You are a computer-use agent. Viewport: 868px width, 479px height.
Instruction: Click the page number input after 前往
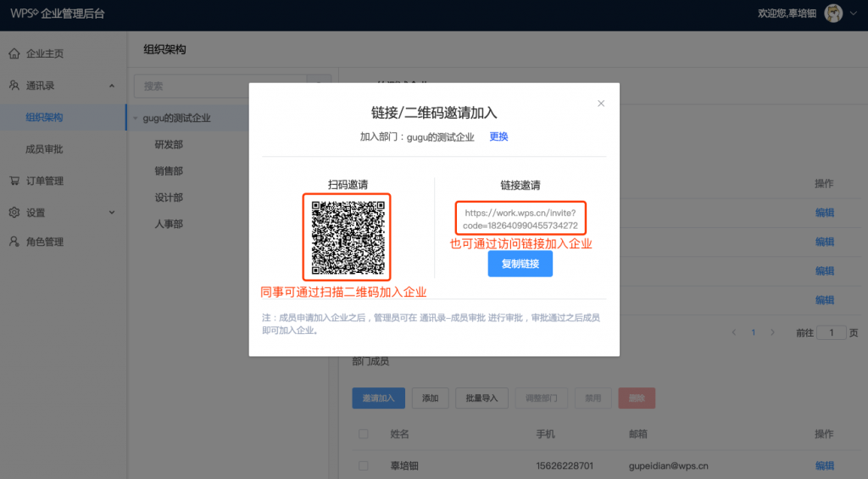coord(832,332)
